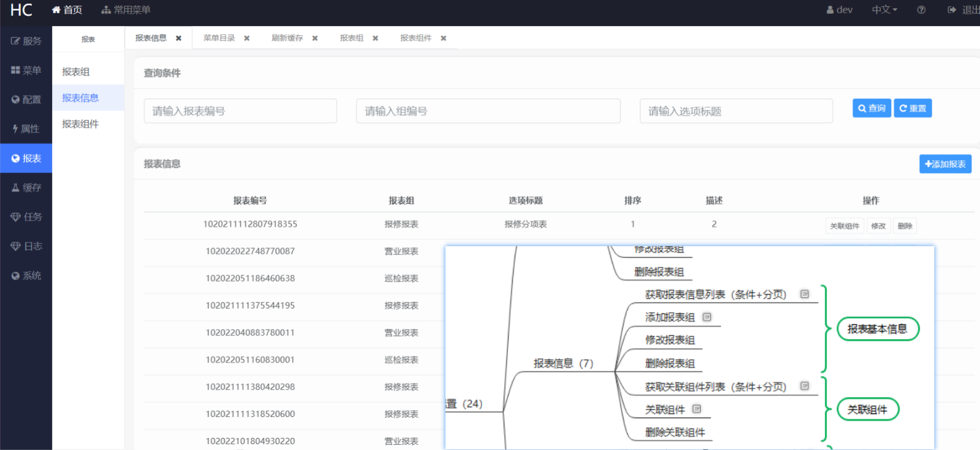
Task: Click the HC logo
Action: click(x=21, y=10)
